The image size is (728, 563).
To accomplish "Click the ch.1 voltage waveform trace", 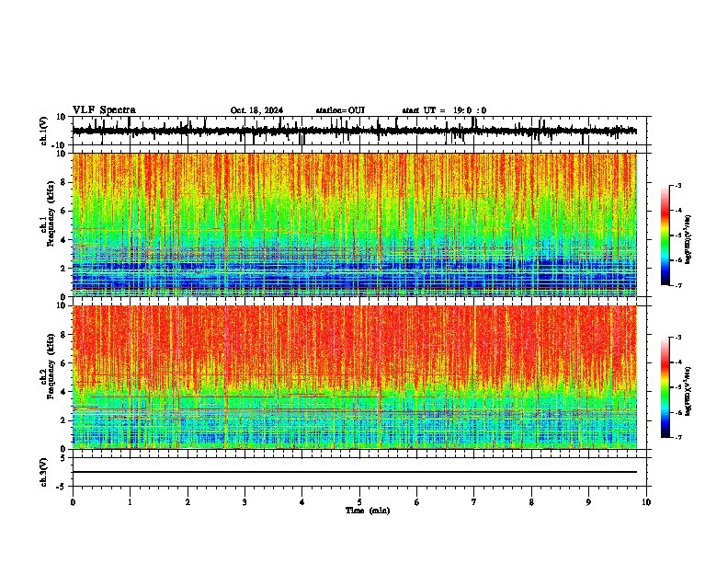I will click(354, 131).
